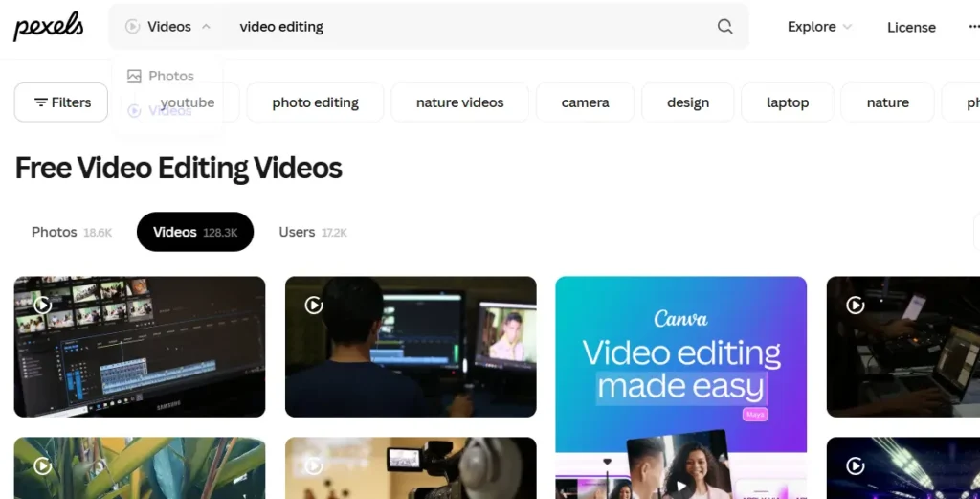This screenshot has width=980, height=499.
Task: Play icon on man-at-monitors video
Action: pos(314,306)
